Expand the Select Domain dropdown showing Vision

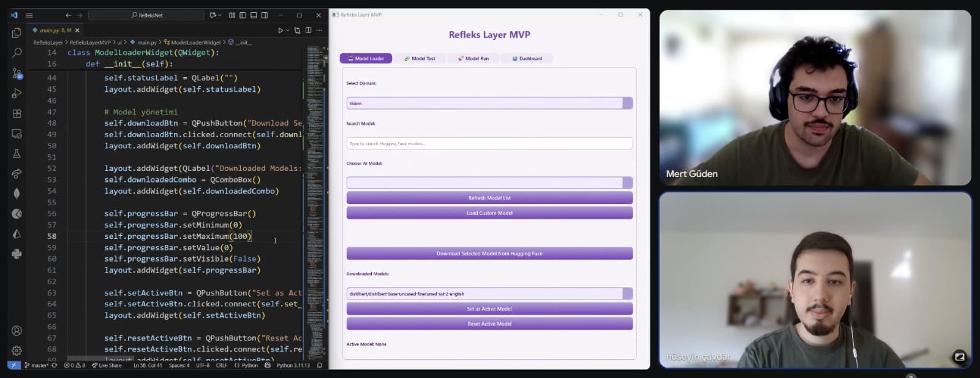[x=489, y=104]
